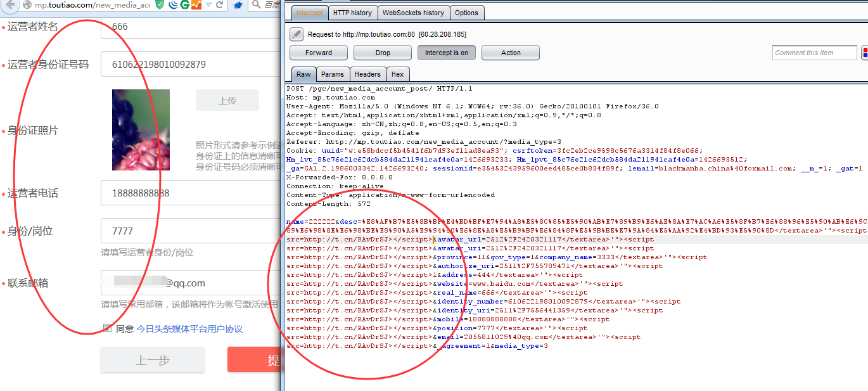Click the magnifier in the search box

coord(255,5)
